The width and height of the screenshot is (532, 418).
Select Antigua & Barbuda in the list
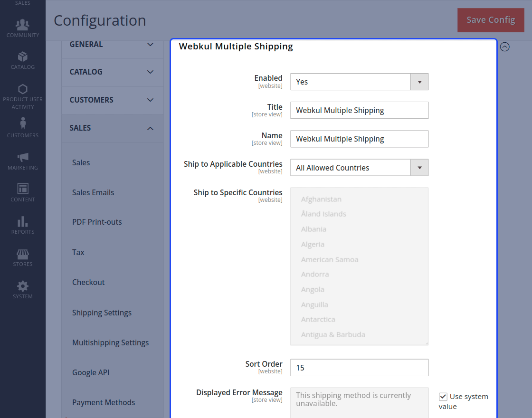(x=333, y=334)
